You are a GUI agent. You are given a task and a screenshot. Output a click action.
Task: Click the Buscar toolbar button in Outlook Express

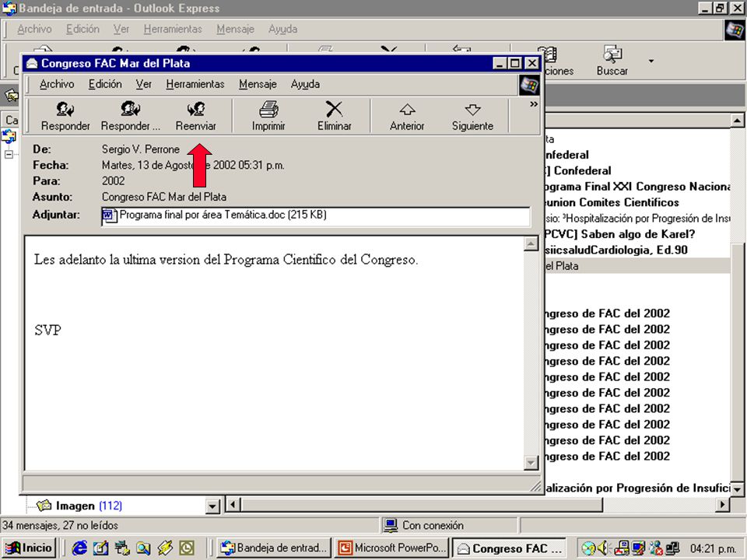coord(612,61)
